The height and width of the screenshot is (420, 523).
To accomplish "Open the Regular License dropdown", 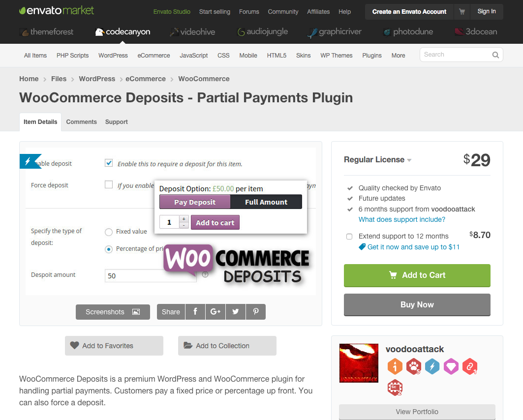I will (x=377, y=160).
